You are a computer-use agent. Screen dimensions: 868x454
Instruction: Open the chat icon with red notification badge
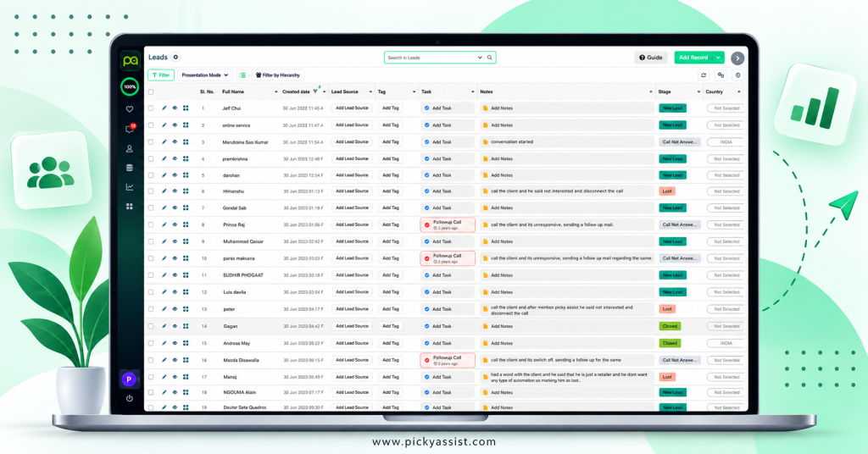[x=130, y=129]
